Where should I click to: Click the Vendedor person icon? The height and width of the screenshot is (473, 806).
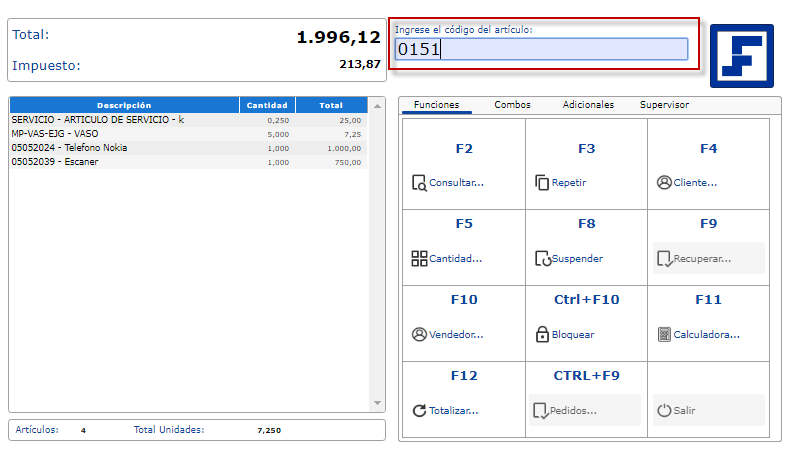point(419,334)
